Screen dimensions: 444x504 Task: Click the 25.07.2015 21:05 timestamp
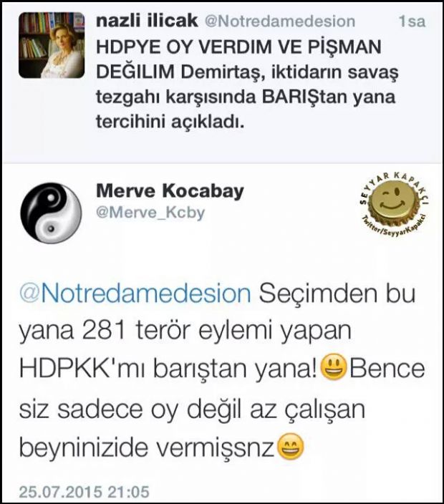point(85,492)
